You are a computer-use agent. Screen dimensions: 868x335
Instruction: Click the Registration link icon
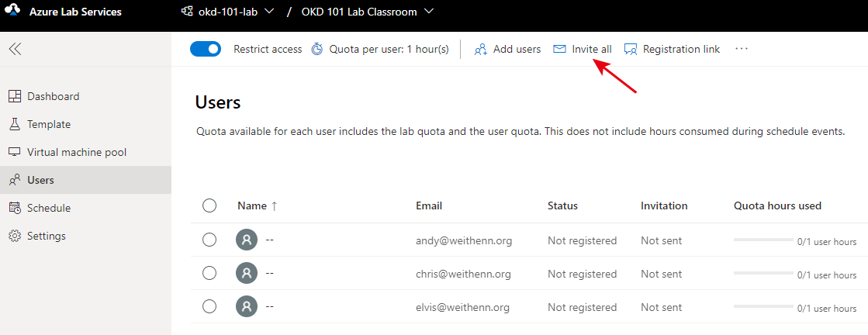tap(631, 50)
